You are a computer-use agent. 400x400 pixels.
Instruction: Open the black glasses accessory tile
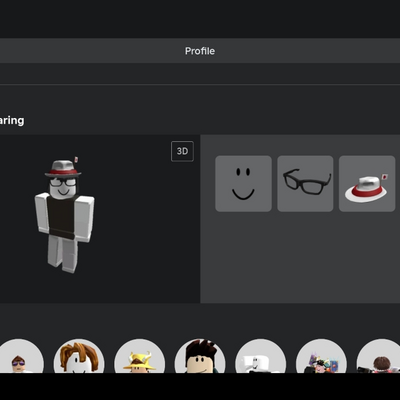click(x=305, y=184)
